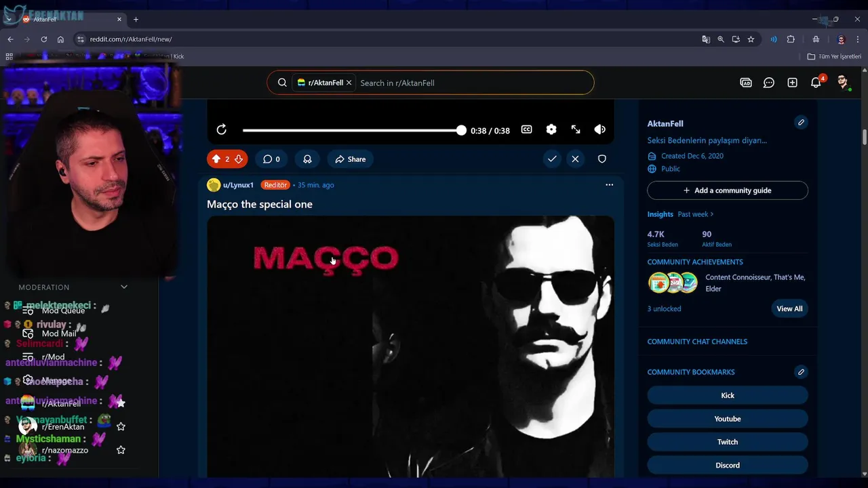868x488 pixels.
Task: Open the three-dot menu on Maçço post
Action: [609, 185]
